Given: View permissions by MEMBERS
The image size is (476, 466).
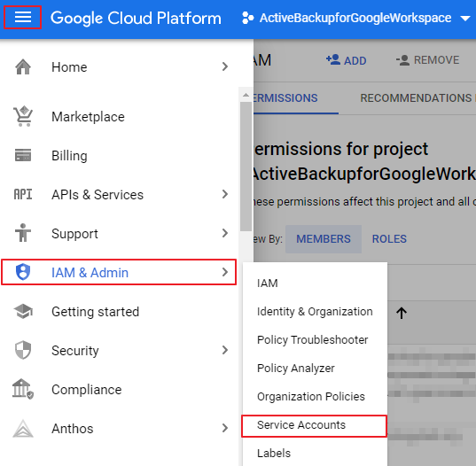Looking at the screenshot, I should click(x=324, y=239).
